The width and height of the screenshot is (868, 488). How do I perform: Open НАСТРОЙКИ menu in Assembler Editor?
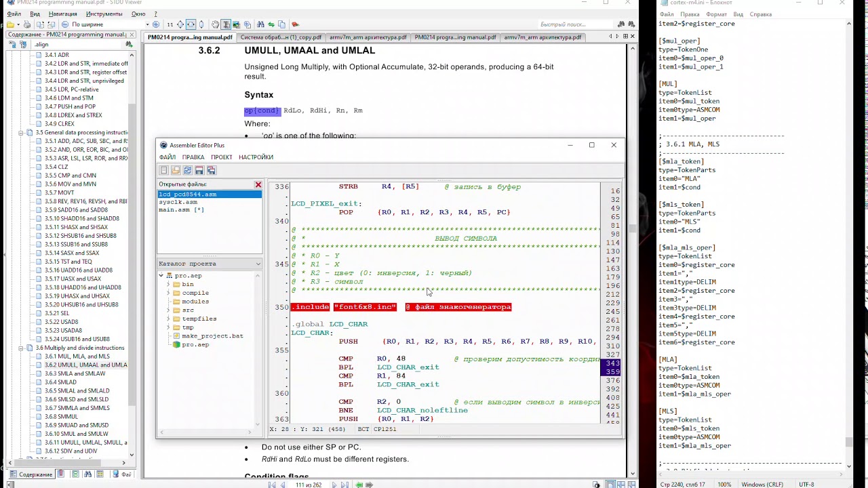pos(256,157)
